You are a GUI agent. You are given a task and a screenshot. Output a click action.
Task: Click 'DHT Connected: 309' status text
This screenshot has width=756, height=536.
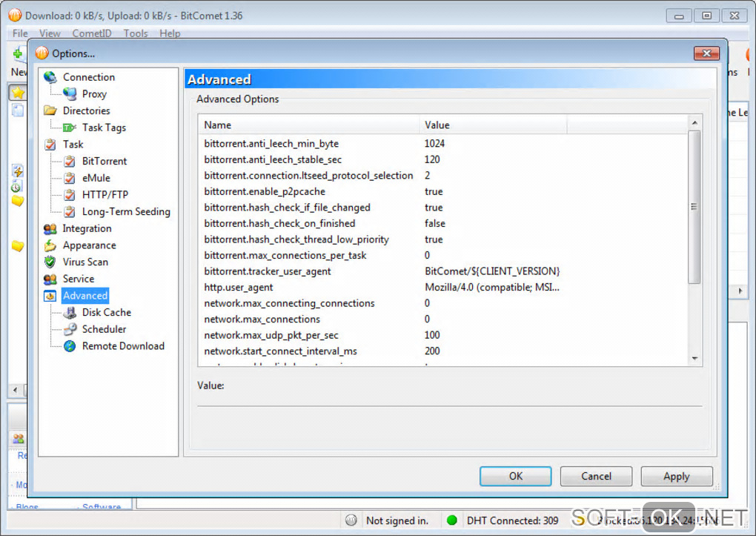click(512, 520)
